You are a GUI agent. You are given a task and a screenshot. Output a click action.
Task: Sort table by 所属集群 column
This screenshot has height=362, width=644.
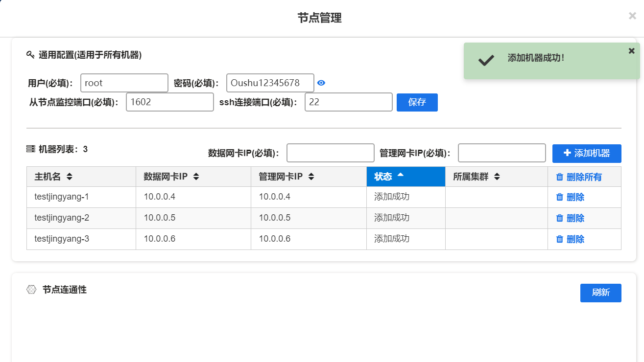[497, 177]
